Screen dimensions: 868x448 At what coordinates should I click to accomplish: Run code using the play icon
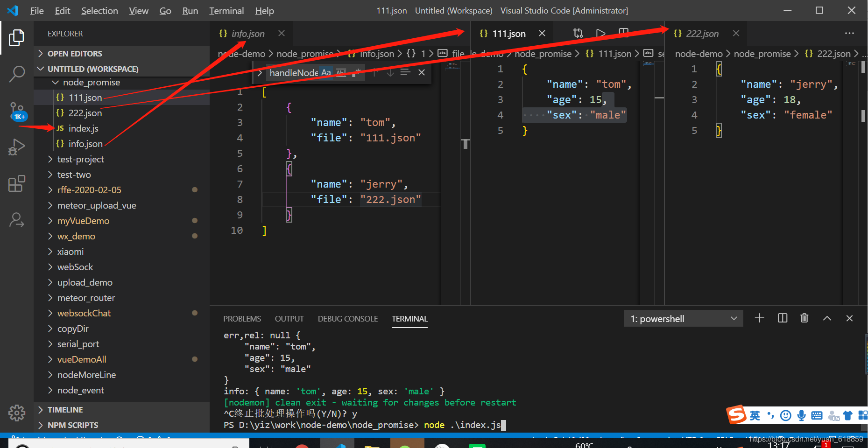(x=601, y=33)
